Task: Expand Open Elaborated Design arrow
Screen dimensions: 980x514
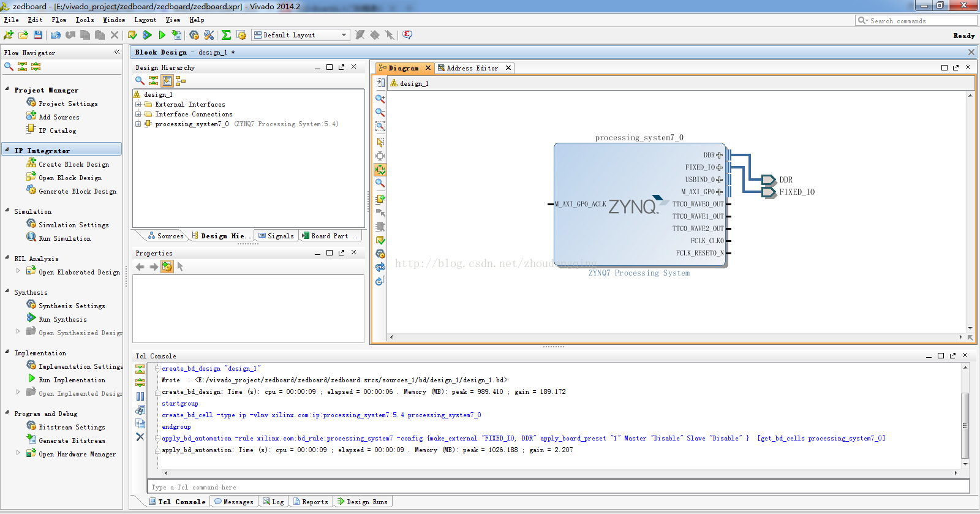Action: coord(18,270)
